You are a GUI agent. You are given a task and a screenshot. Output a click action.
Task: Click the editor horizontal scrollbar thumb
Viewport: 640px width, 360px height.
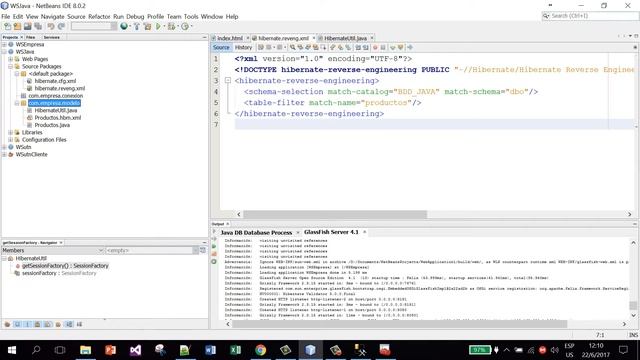pos(335,214)
